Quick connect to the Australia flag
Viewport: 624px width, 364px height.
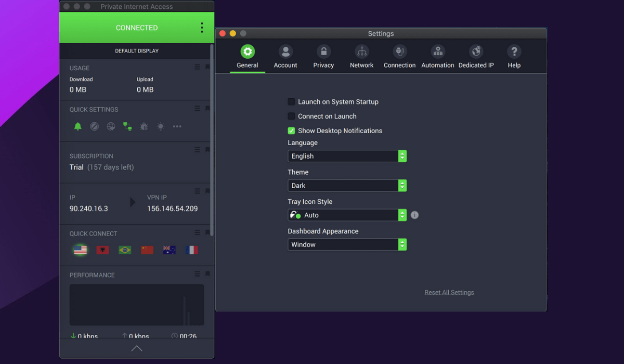[x=170, y=250]
